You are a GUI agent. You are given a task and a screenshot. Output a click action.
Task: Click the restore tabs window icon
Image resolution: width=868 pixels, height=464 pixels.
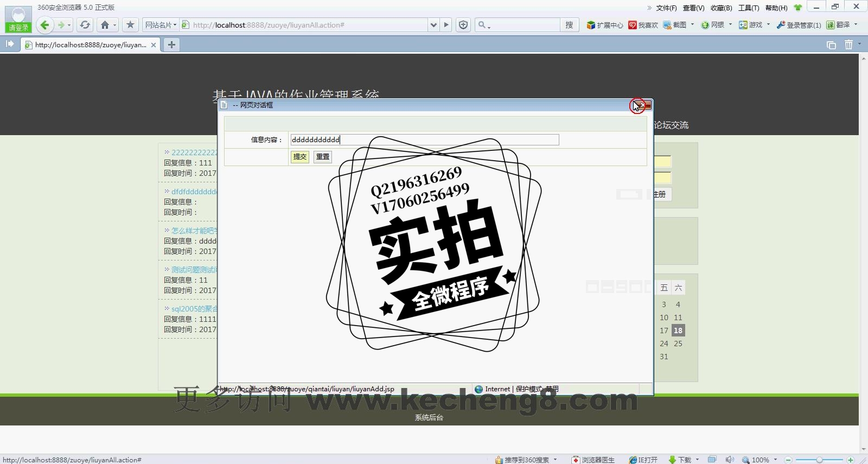pos(831,45)
